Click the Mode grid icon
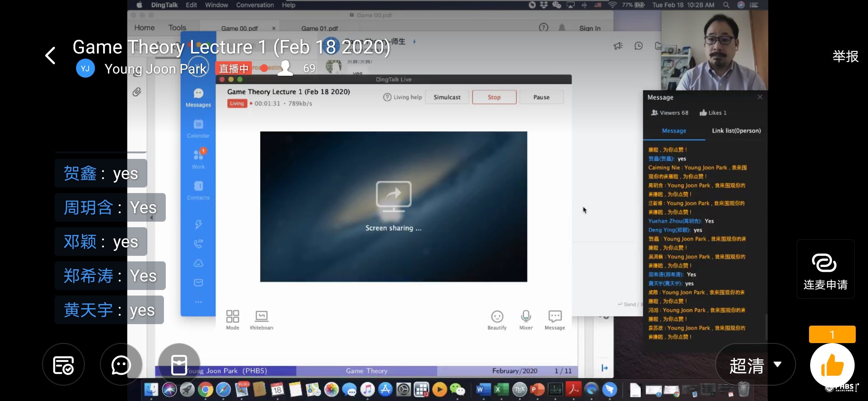Image resolution: width=868 pixels, height=401 pixels. tap(233, 320)
